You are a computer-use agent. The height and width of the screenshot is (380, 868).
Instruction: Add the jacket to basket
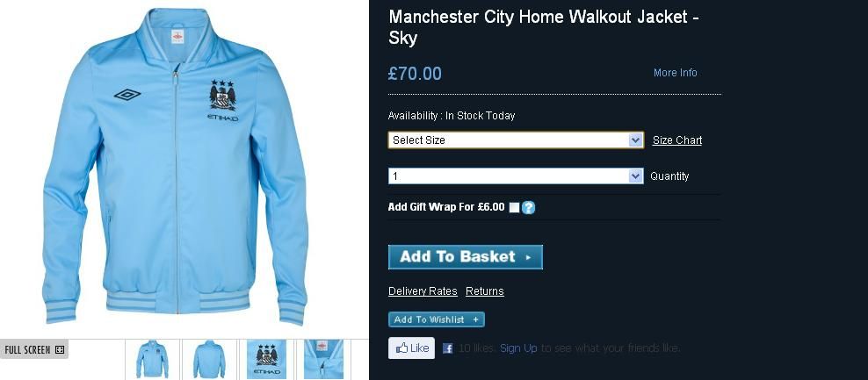click(465, 257)
